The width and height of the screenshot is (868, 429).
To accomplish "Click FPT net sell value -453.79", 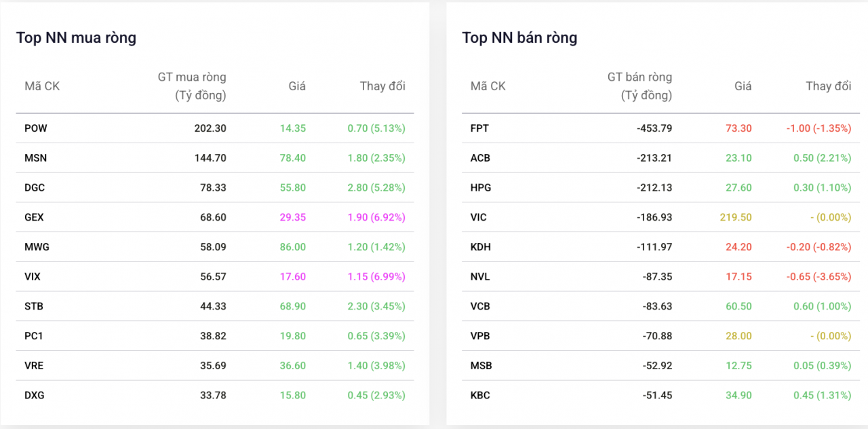I will click(654, 128).
